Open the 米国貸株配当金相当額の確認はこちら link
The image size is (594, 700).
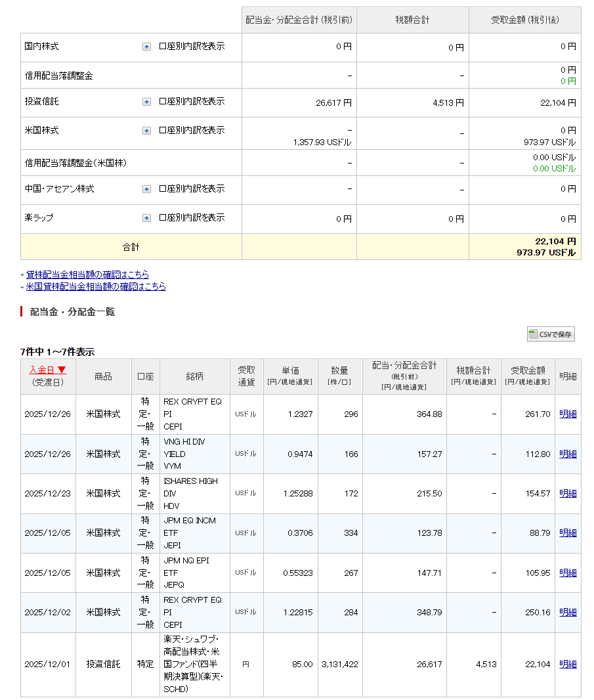(96, 286)
